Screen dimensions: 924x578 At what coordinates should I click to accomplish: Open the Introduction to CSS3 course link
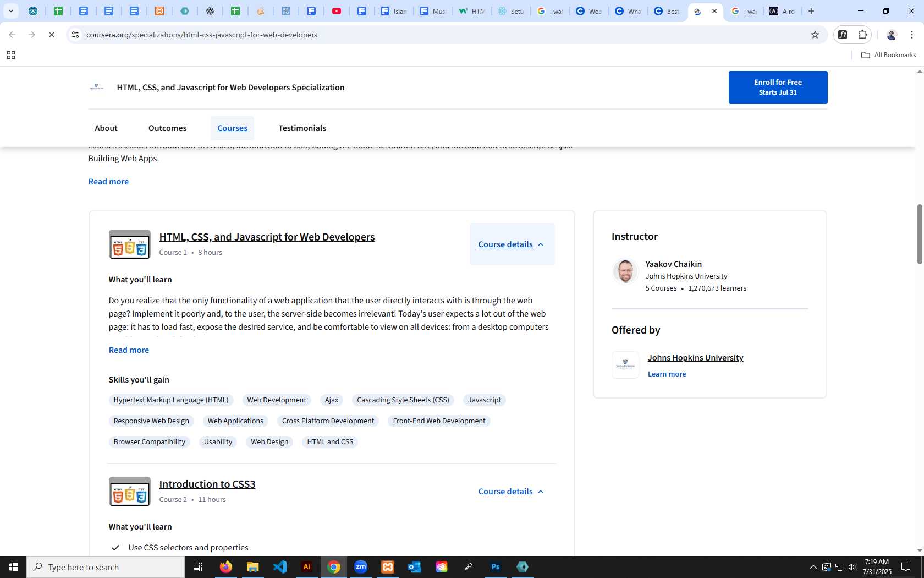(207, 484)
